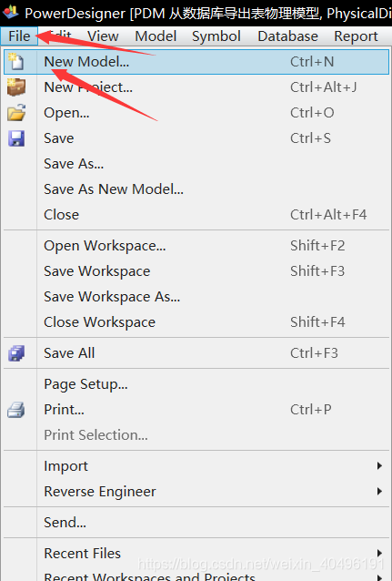The width and height of the screenshot is (392, 581).
Task: Click the PowerDesigner app icon in title bar
Action: click(10, 12)
